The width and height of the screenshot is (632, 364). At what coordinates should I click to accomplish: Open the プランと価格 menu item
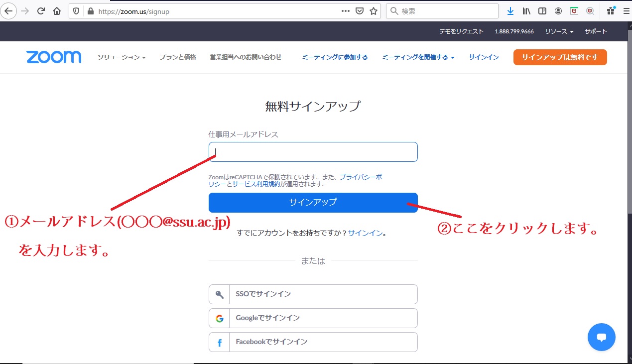pyautogui.click(x=178, y=57)
